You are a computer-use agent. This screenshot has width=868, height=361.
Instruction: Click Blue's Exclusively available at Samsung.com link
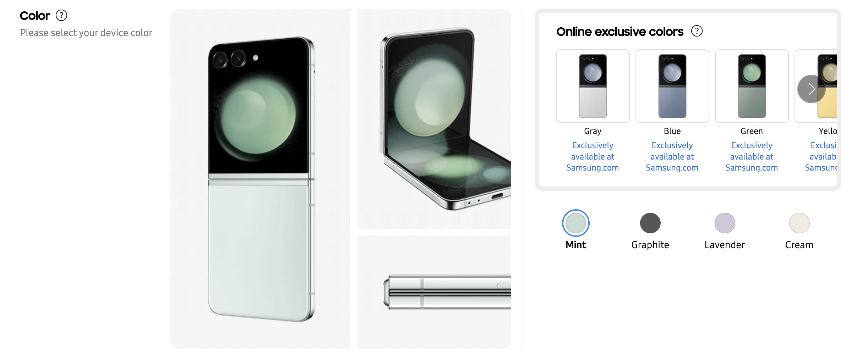click(x=672, y=156)
